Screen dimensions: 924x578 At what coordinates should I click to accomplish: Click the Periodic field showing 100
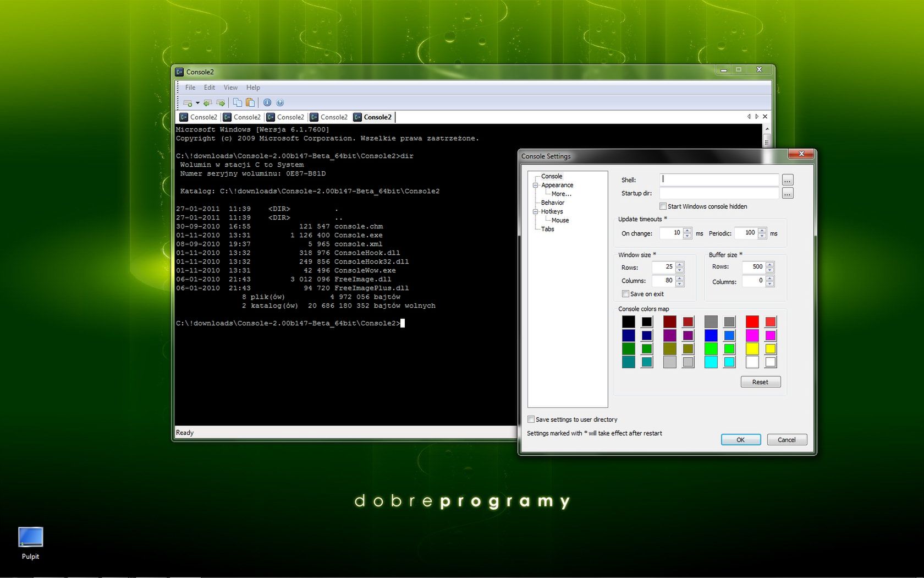click(x=746, y=233)
